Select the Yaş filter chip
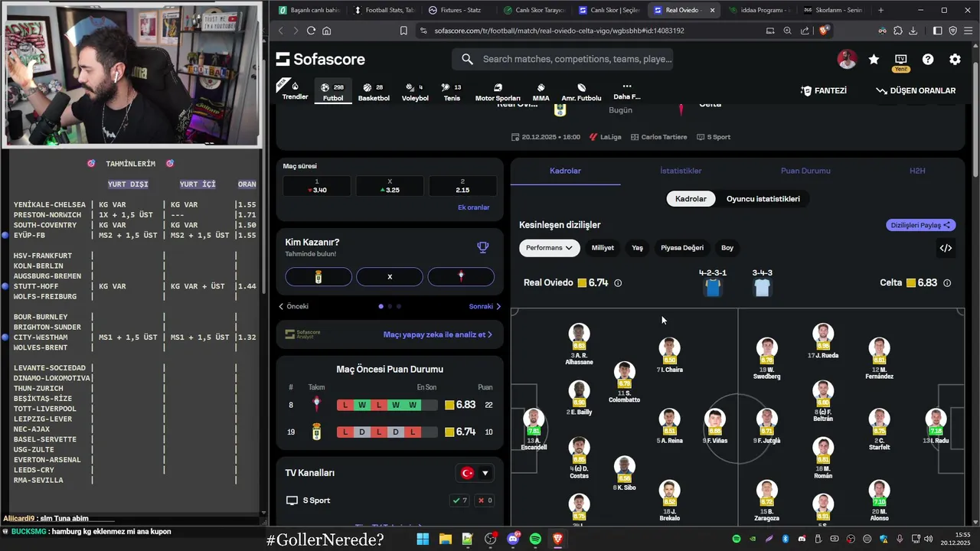The image size is (980, 551). [637, 248]
